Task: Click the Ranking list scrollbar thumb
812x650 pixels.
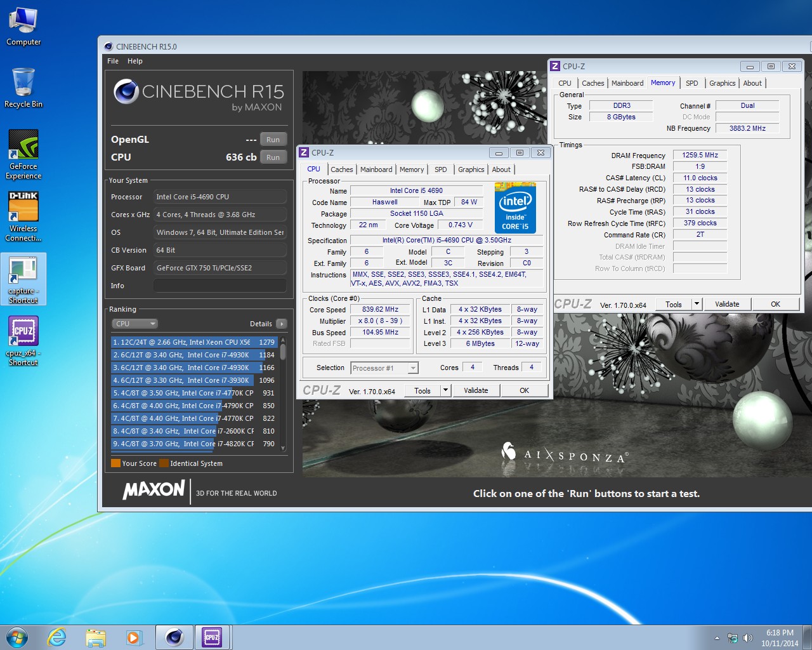Action: pos(283,351)
